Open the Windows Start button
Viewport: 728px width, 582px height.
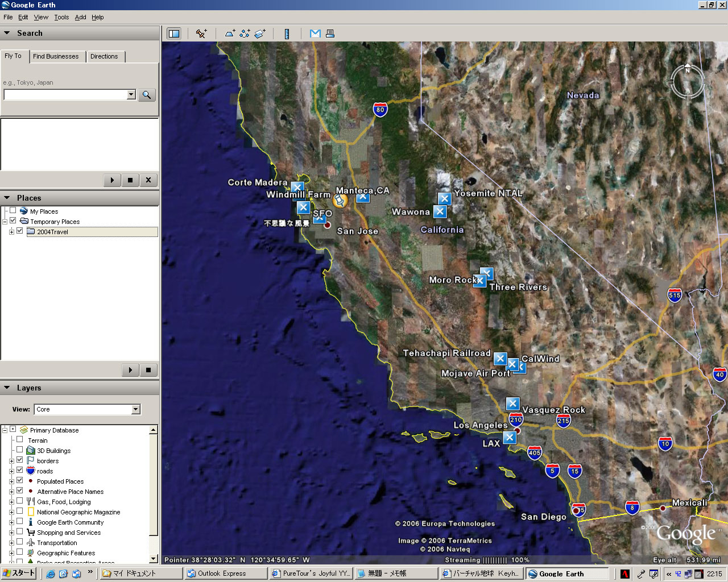point(19,573)
